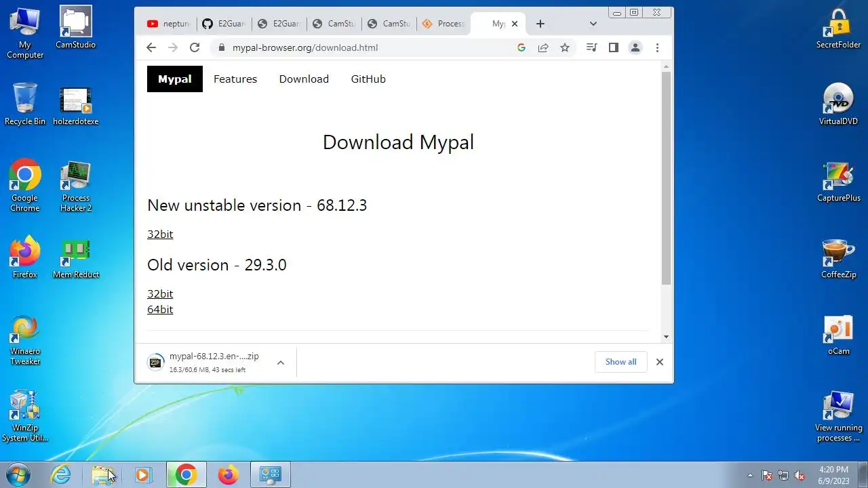
Task: Click Action Center flag tray icon
Action: [x=767, y=476]
